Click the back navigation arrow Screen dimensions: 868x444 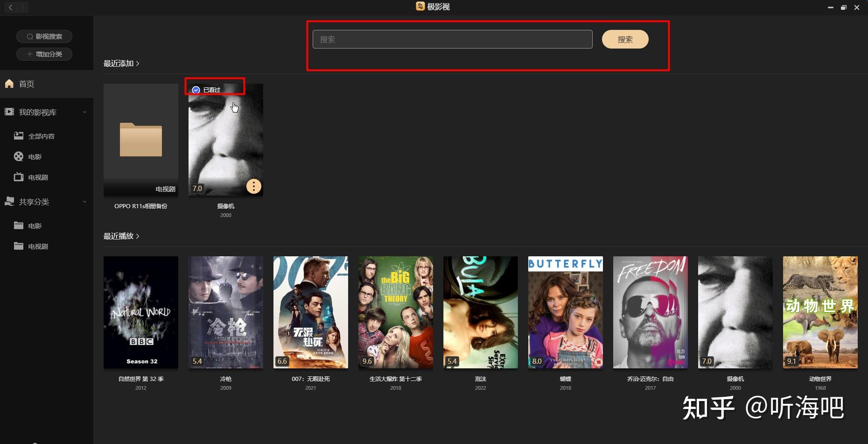(x=11, y=7)
